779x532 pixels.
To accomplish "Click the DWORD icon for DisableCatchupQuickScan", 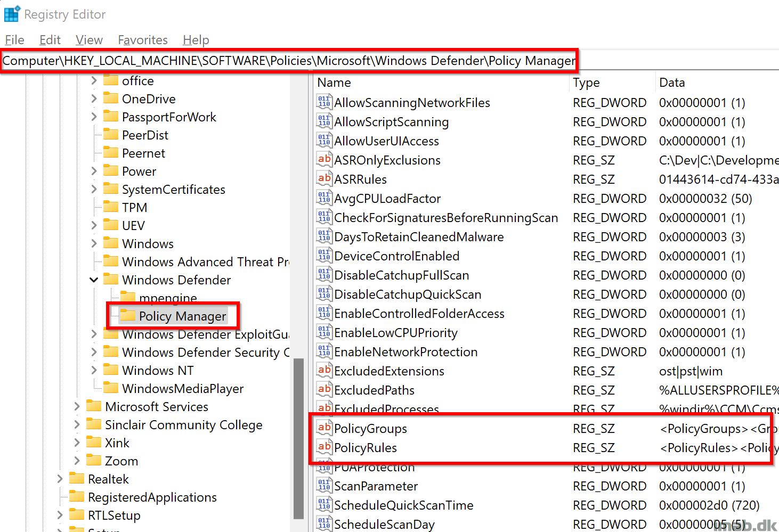I will click(x=324, y=294).
